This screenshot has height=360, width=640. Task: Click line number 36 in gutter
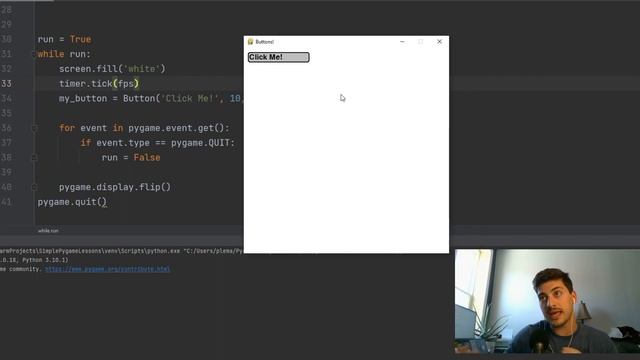click(6, 128)
